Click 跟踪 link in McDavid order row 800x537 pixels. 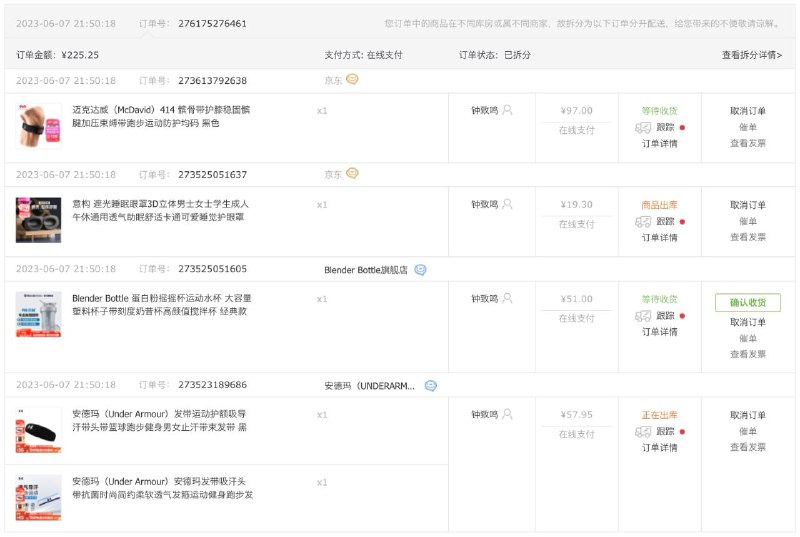coord(665,127)
